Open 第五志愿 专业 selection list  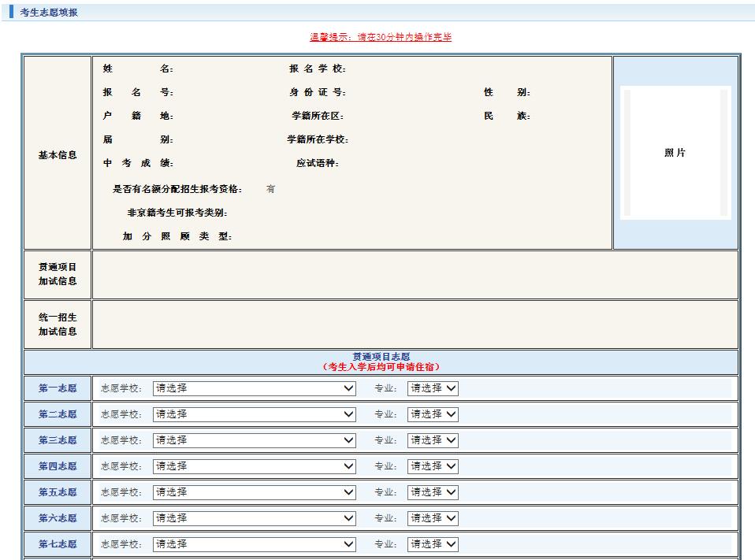click(433, 492)
